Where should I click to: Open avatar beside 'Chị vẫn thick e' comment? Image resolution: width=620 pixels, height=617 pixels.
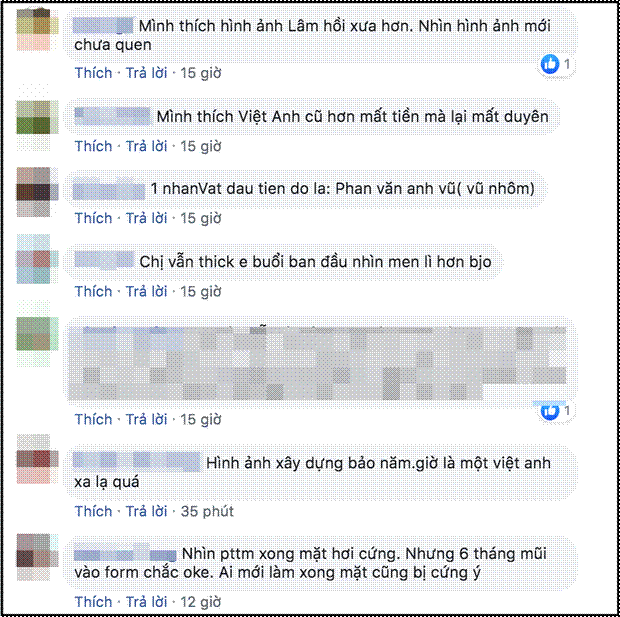point(37,259)
